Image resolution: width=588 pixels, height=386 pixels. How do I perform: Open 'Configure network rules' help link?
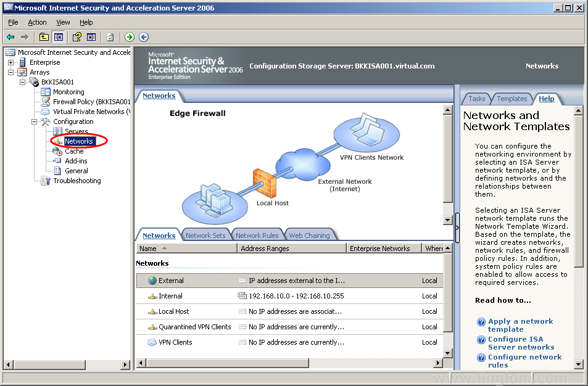(x=524, y=361)
